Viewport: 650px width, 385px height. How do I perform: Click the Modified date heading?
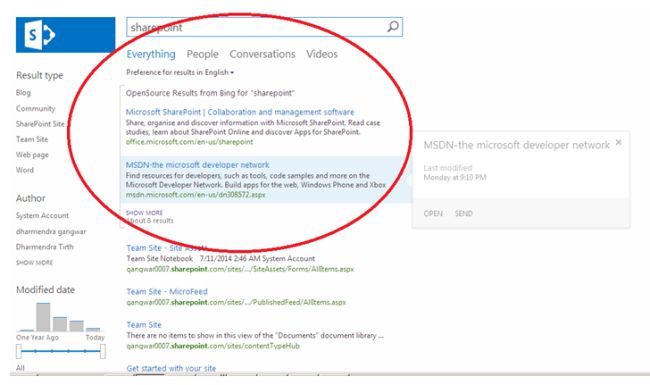click(46, 290)
